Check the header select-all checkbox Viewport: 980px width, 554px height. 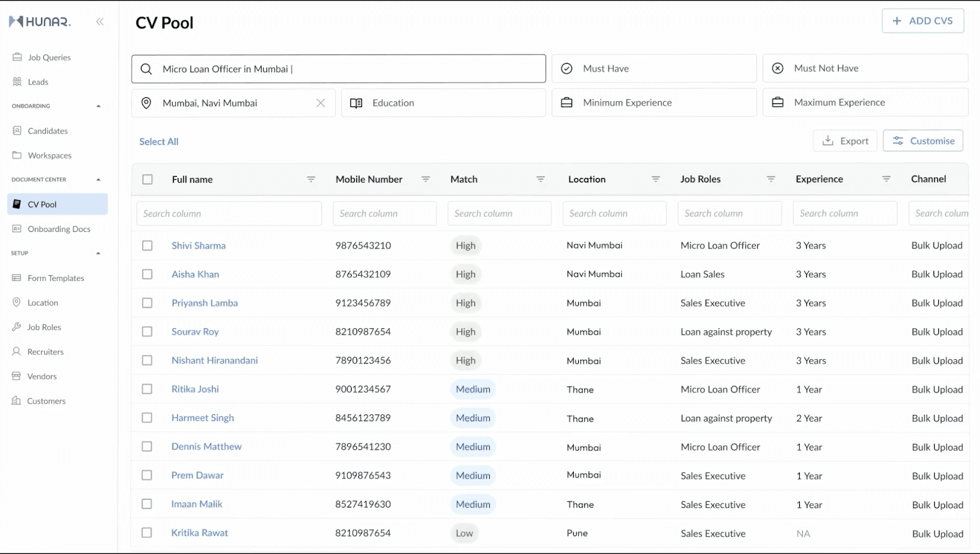[x=148, y=179]
